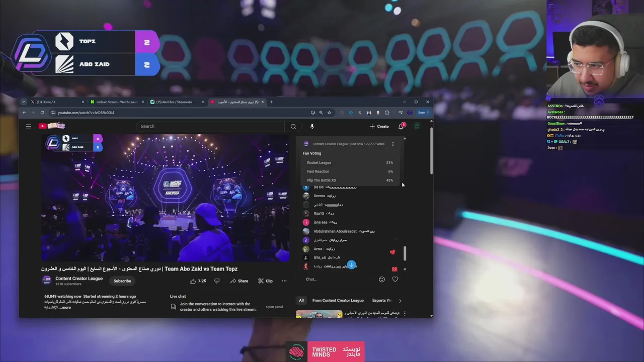644x362 pixels.
Task: Click the Subscribe button
Action: [x=122, y=281]
